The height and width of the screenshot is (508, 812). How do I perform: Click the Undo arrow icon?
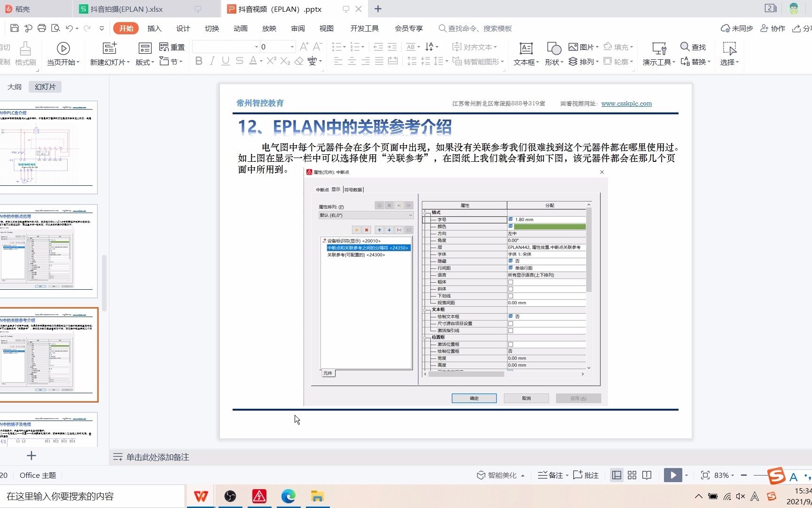click(x=70, y=28)
